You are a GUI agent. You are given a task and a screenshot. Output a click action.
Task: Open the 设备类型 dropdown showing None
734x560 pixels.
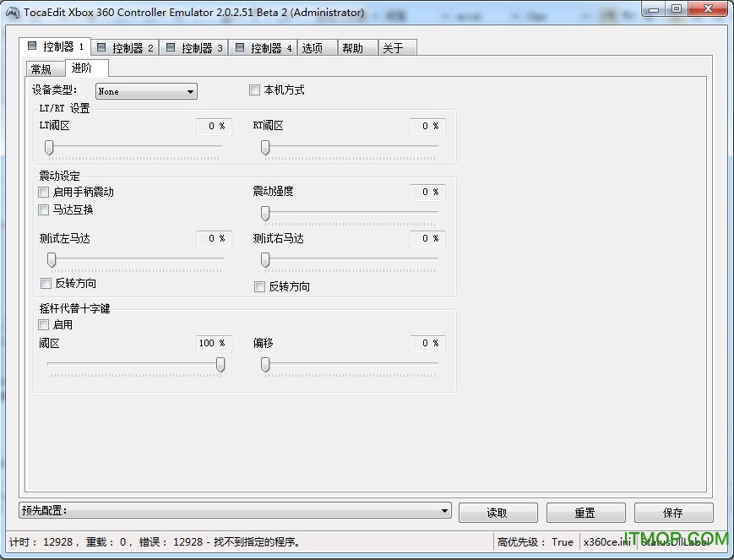(x=191, y=91)
